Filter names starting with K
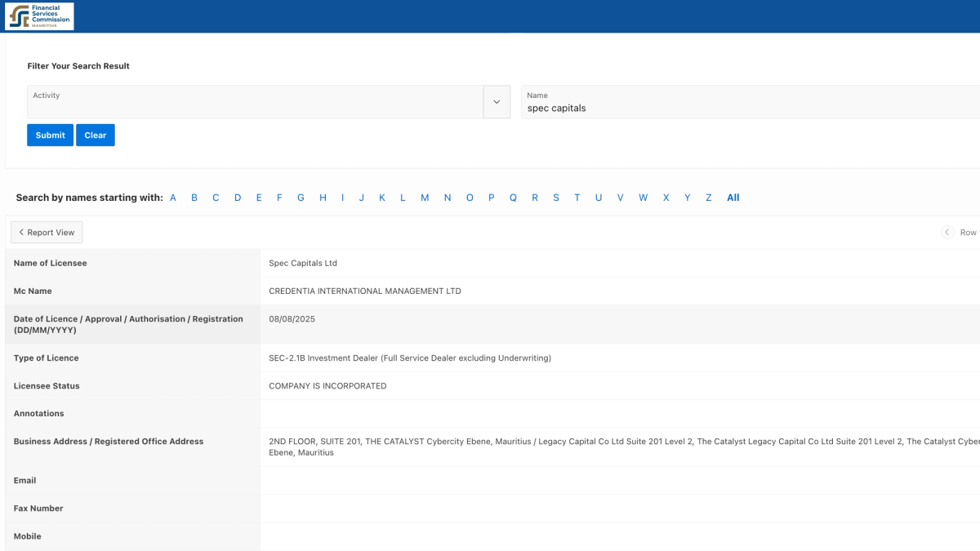 [381, 198]
